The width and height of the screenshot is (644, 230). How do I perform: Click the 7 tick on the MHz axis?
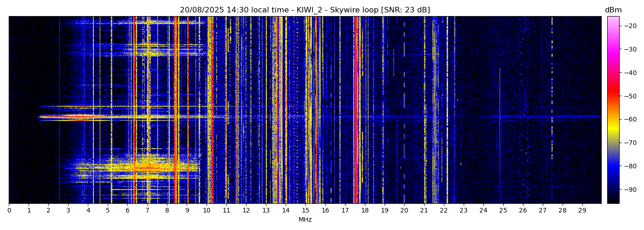coord(147,211)
